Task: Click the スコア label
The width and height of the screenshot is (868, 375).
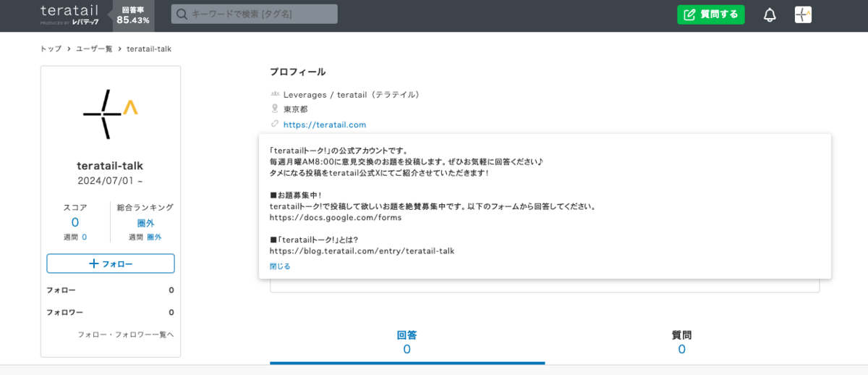Action: click(x=75, y=207)
